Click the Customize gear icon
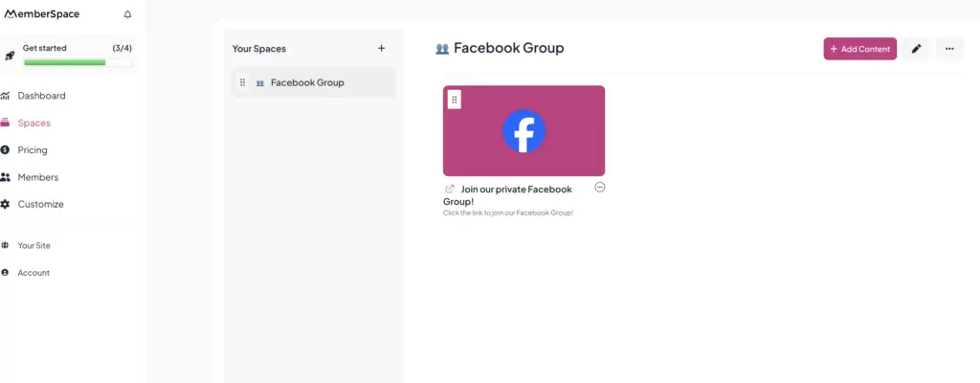The width and height of the screenshot is (980, 383). click(5, 204)
